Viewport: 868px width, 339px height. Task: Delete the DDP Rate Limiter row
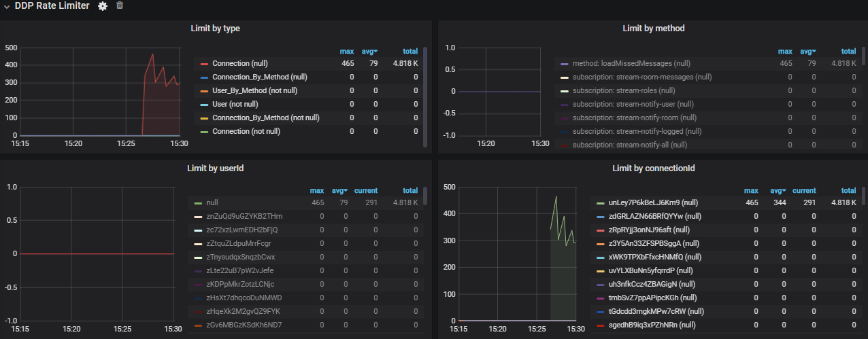coord(120,5)
